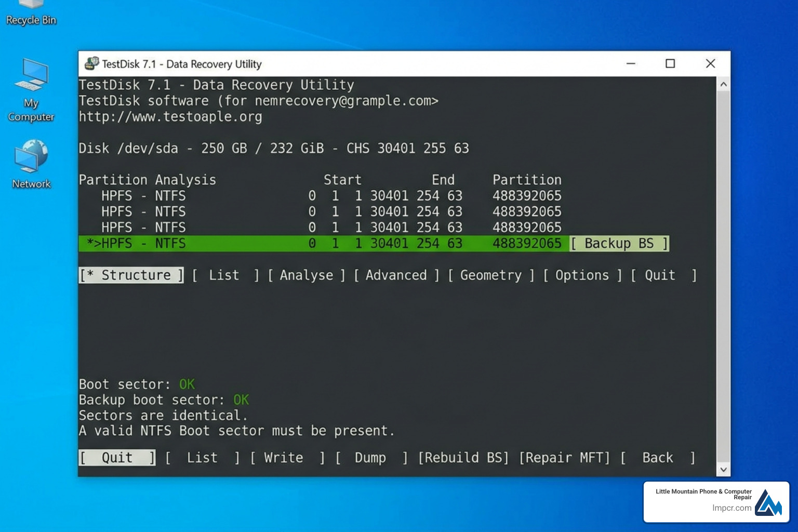Image resolution: width=798 pixels, height=532 pixels.
Task: Select the Back option
Action: tap(657, 458)
